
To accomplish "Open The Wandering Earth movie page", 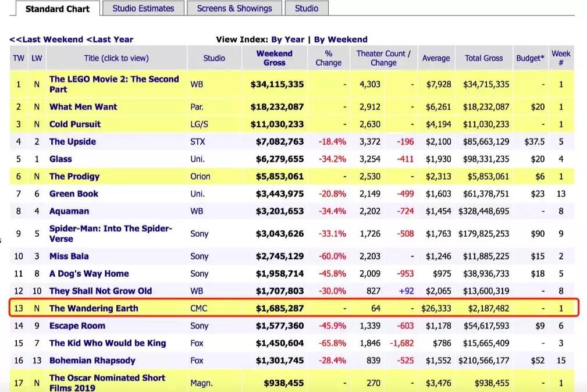I will [x=94, y=308].
